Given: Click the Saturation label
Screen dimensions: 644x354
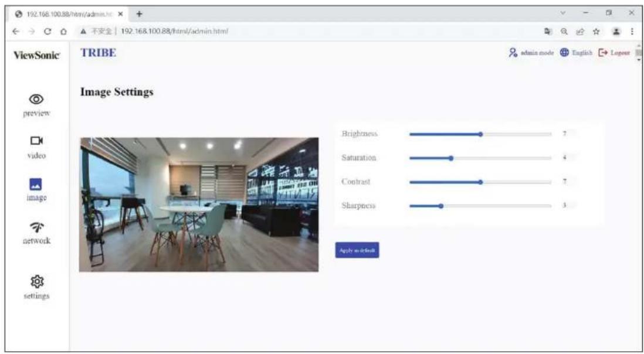Looking at the screenshot, I should [x=358, y=158].
